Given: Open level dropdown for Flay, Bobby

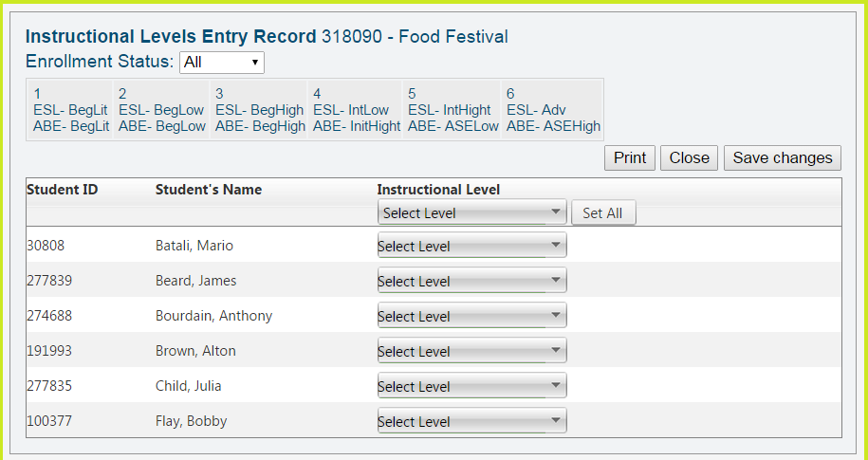Looking at the screenshot, I should pyautogui.click(x=471, y=422).
